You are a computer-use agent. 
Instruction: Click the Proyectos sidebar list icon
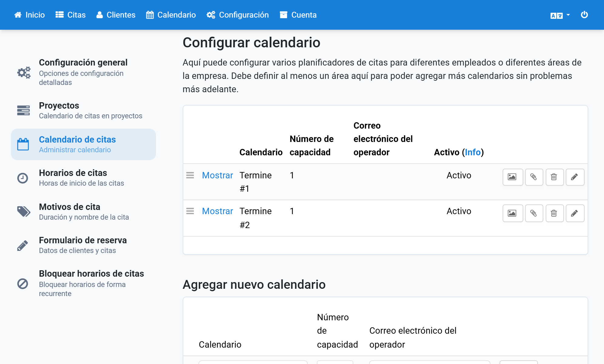click(23, 110)
